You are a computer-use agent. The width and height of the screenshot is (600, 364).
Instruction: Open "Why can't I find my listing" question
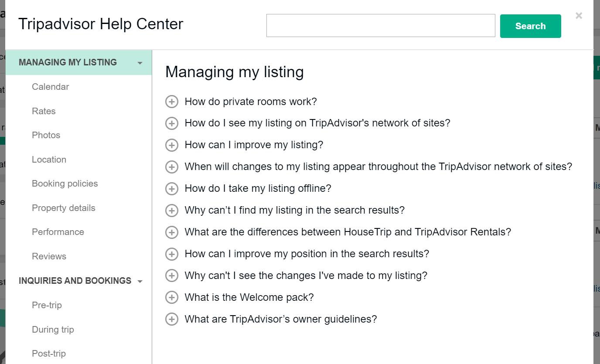coord(294,210)
